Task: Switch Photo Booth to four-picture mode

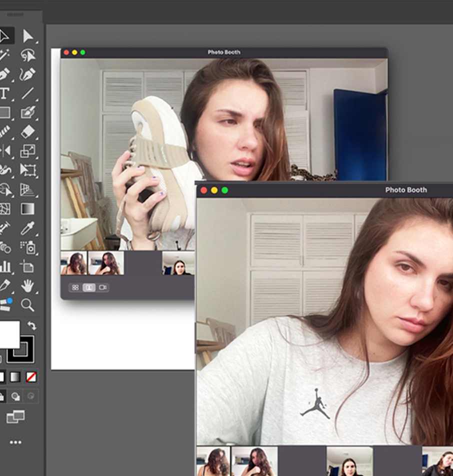Action: point(75,287)
